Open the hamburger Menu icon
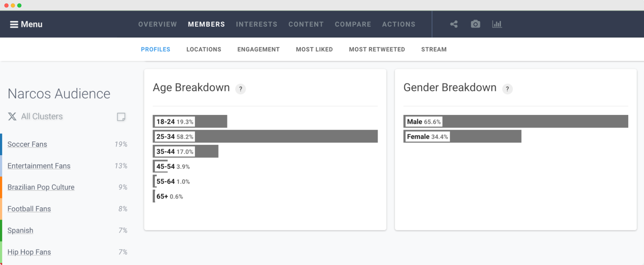644x265 pixels. [14, 24]
